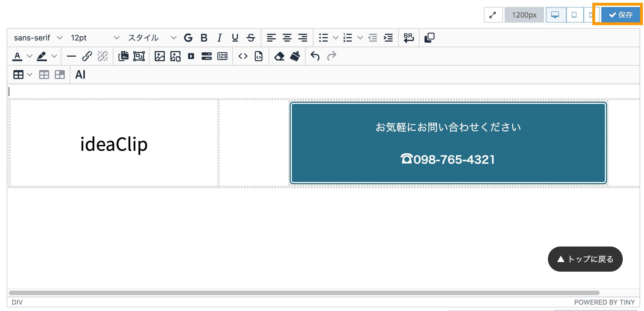Switch to desktop preview mode
The height and width of the screenshot is (311, 644).
[x=555, y=15]
